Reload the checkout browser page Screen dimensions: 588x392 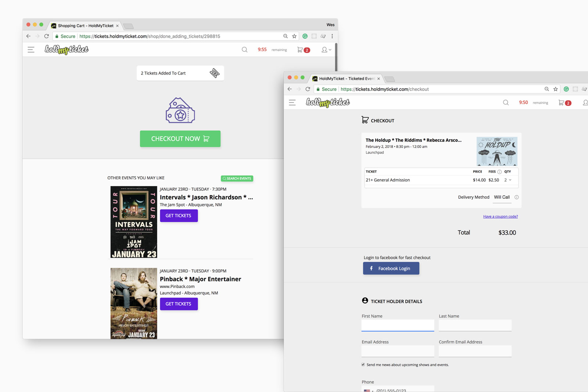click(x=308, y=89)
